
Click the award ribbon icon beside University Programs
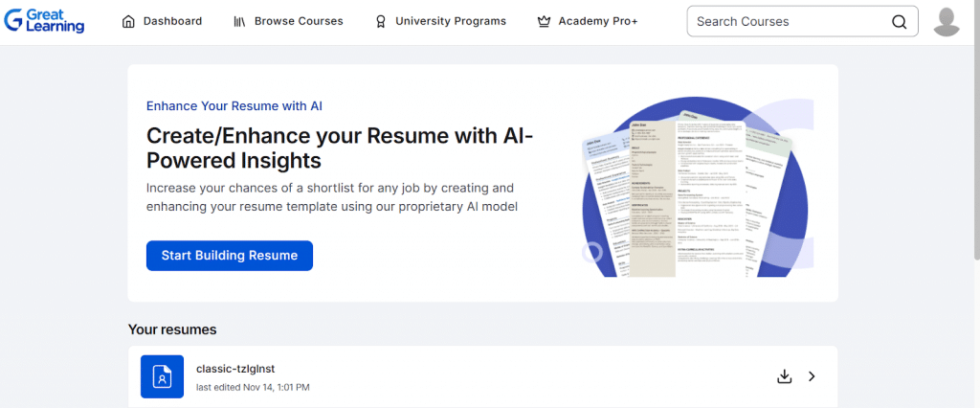tap(380, 21)
